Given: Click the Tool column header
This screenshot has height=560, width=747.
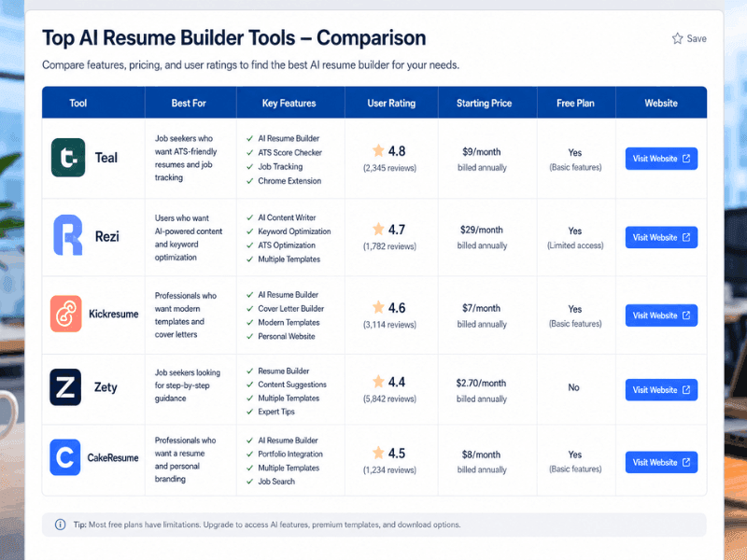Looking at the screenshot, I should 78,103.
